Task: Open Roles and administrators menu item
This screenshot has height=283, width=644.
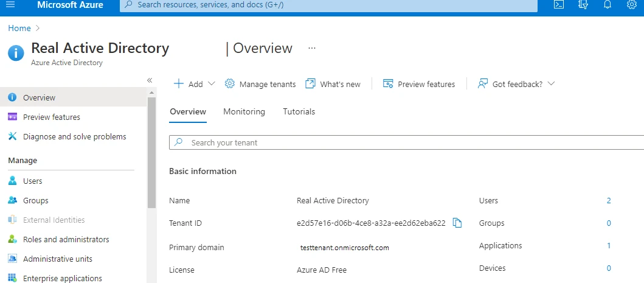Action: 73,239
